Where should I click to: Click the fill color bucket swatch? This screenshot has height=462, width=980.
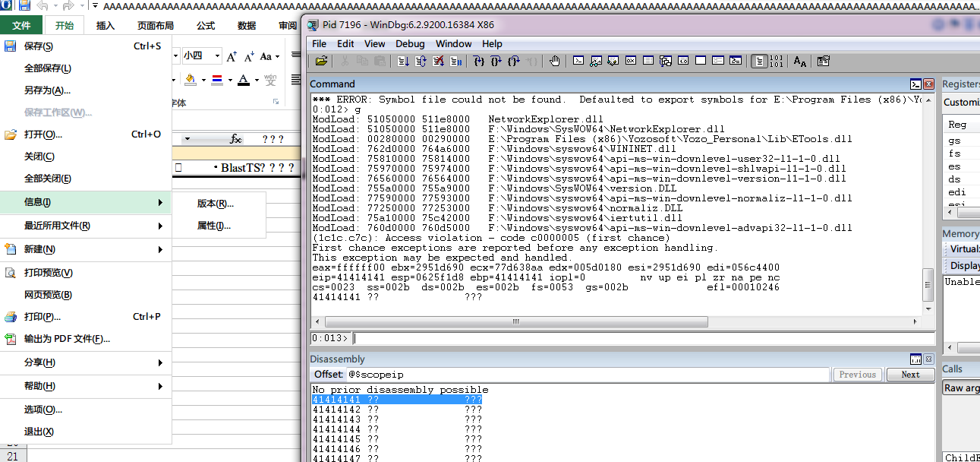(x=191, y=79)
